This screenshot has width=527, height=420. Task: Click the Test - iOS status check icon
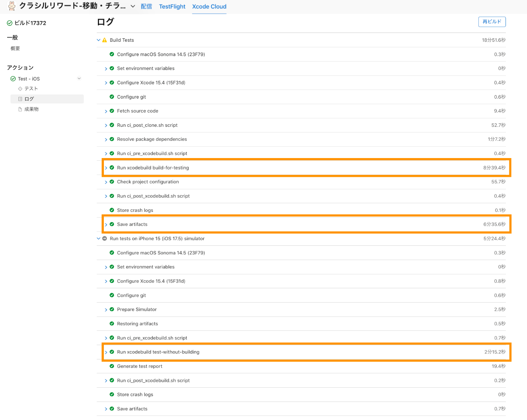click(x=13, y=79)
